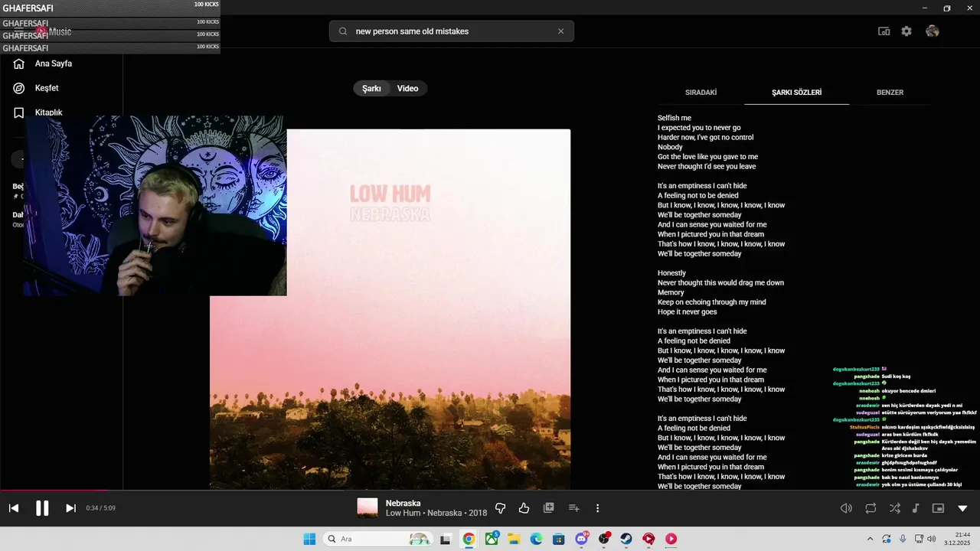Screen dimensions: 980x551
Task: Like the song Nebraska with thumbs up
Action: 524,508
